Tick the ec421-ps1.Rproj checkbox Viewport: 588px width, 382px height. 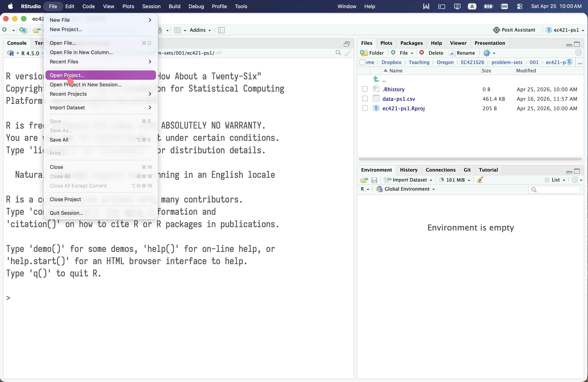pyautogui.click(x=365, y=108)
